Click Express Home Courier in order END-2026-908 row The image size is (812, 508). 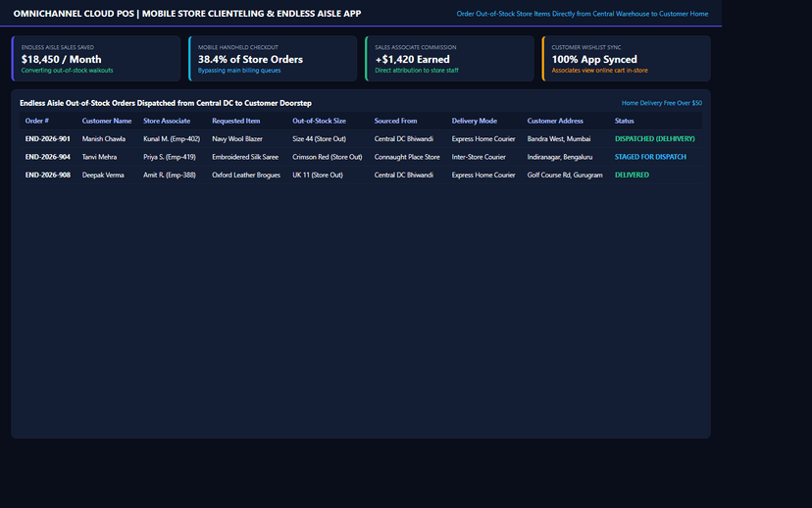click(483, 175)
